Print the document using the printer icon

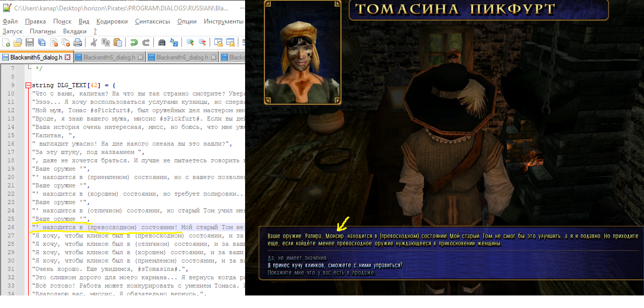pyautogui.click(x=77, y=43)
